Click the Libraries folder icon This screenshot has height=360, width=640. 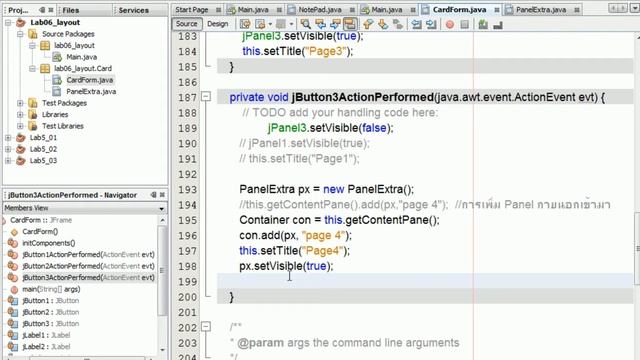pos(33,114)
